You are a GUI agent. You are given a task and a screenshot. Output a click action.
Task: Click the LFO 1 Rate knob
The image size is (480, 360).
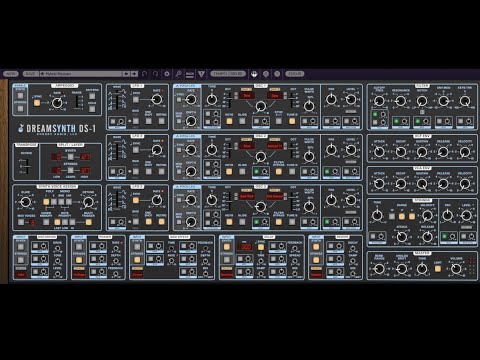[157, 99]
